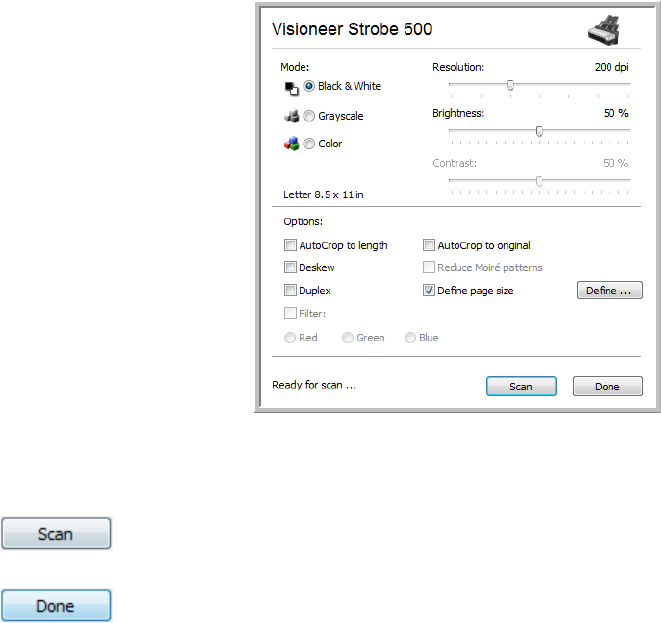Click the Black & White mode icon
The image size is (661, 623).
pos(291,88)
